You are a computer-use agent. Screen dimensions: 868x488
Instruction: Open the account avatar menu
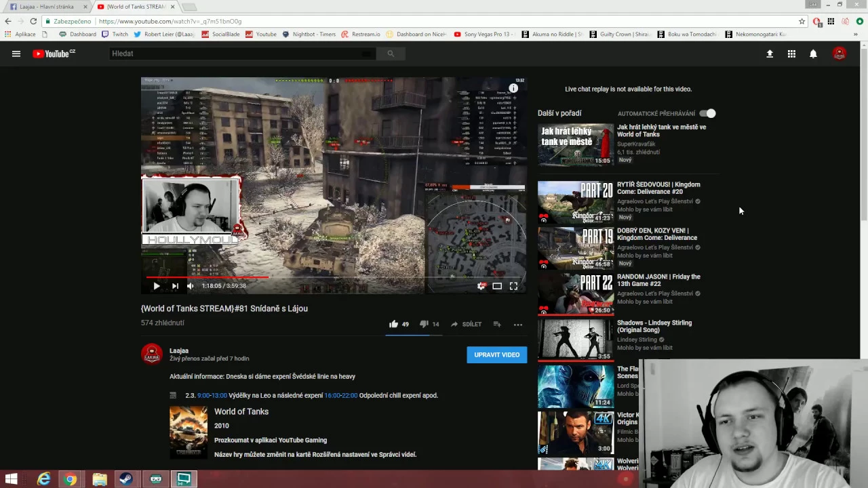pos(840,54)
